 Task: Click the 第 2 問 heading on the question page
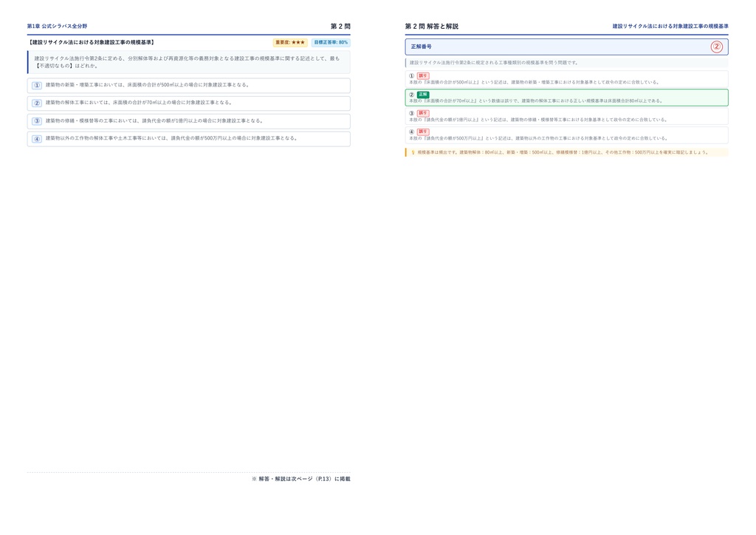tap(340, 26)
